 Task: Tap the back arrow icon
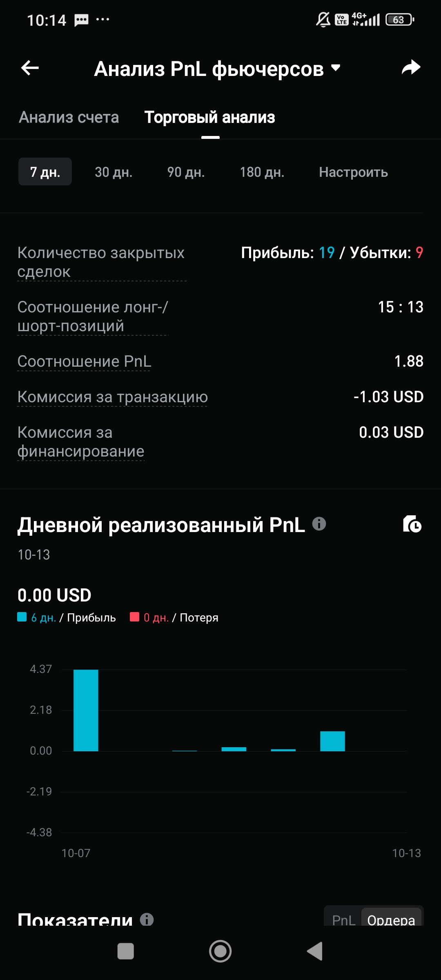tap(30, 68)
